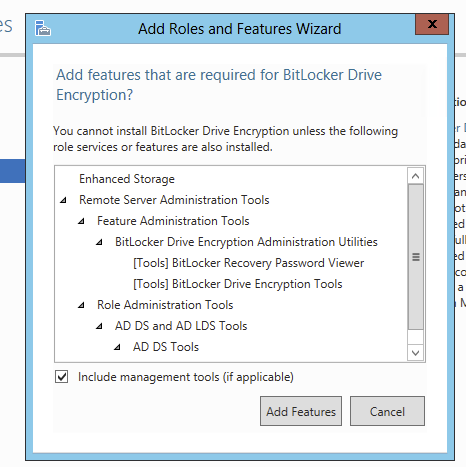Click the scroll down arrow in feature list
The width and height of the screenshot is (466, 467).
pyautogui.click(x=415, y=353)
